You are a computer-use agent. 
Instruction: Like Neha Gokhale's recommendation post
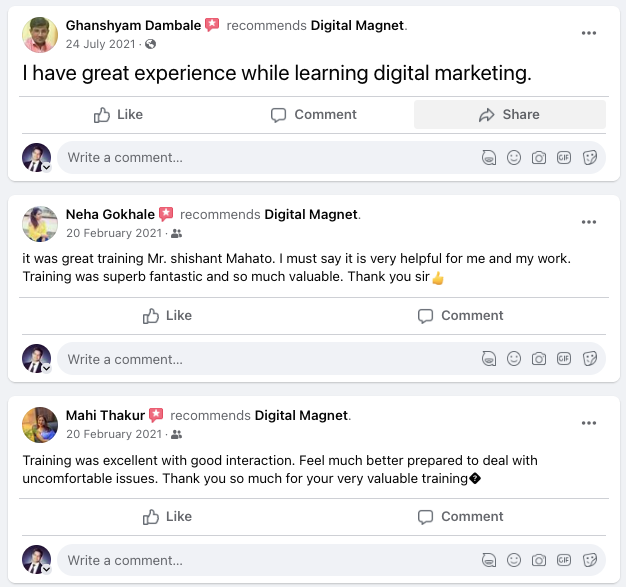[167, 316]
